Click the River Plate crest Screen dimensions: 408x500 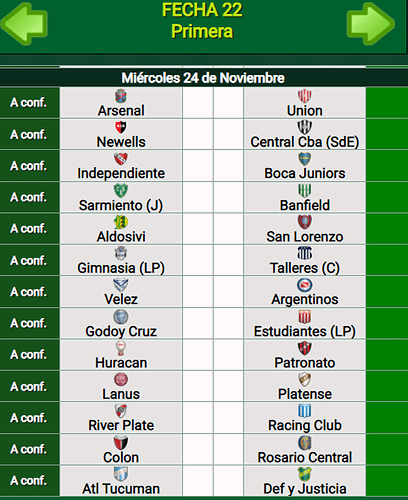[x=121, y=411]
